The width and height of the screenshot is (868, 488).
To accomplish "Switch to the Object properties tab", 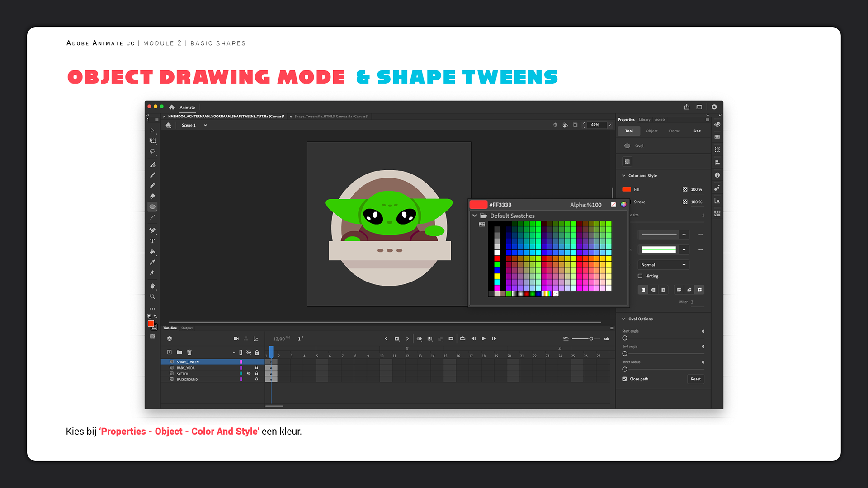I will (x=651, y=131).
